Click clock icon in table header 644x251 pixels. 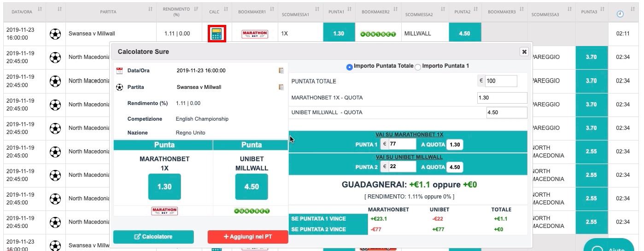[620, 14]
